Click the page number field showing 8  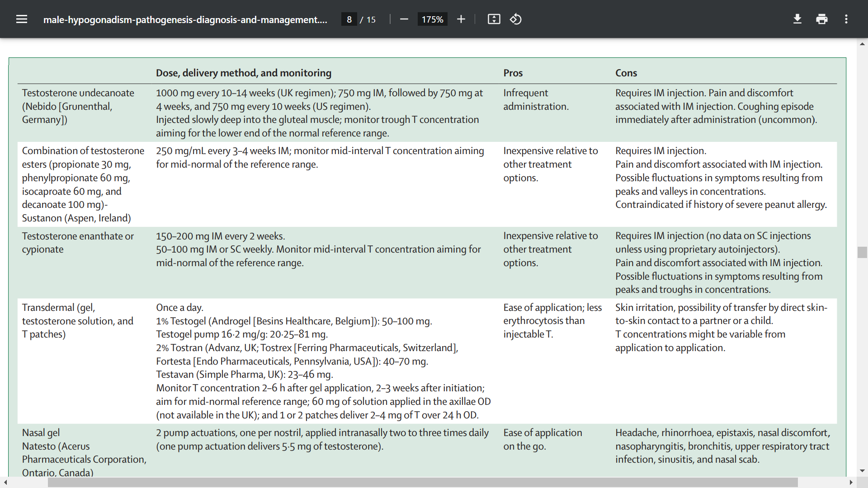(349, 19)
